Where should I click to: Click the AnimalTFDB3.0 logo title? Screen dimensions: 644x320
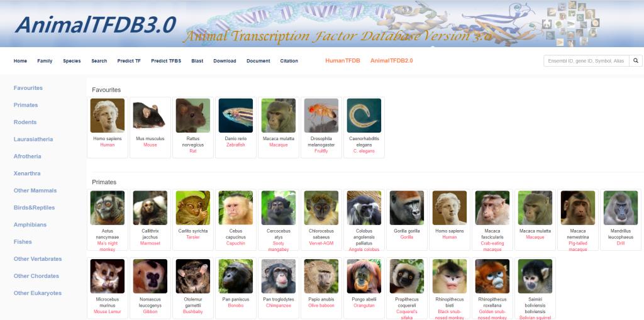pos(96,25)
